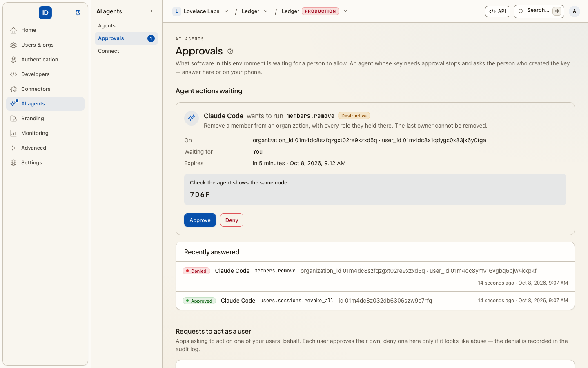Select the Approvals subpage
The width and height of the screenshot is (588, 368).
coord(126,38)
